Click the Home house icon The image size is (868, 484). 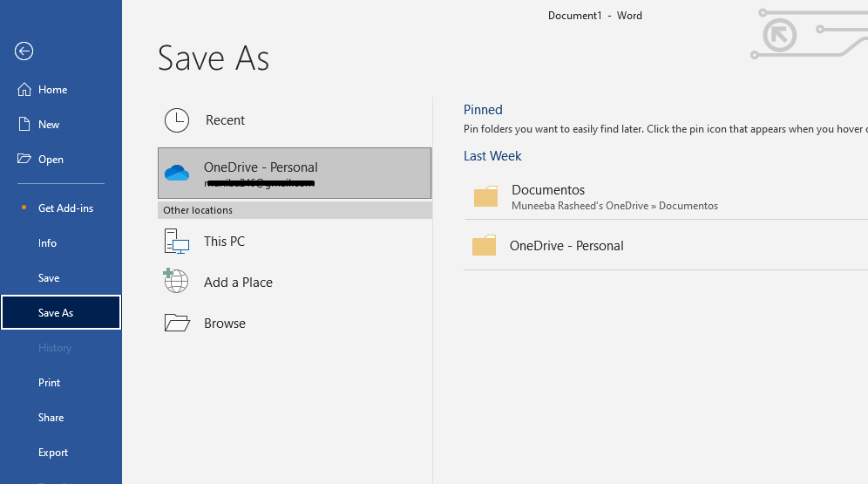pyautogui.click(x=24, y=90)
